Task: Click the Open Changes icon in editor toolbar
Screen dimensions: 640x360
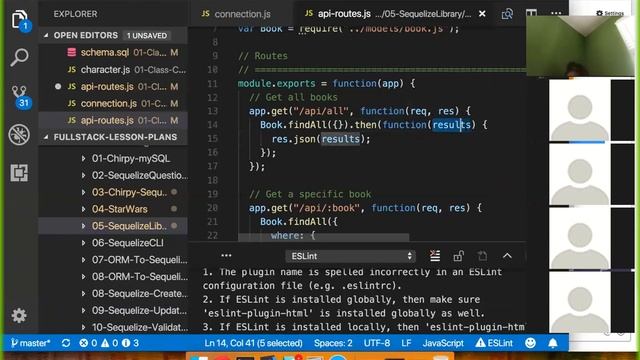Action: (507, 14)
